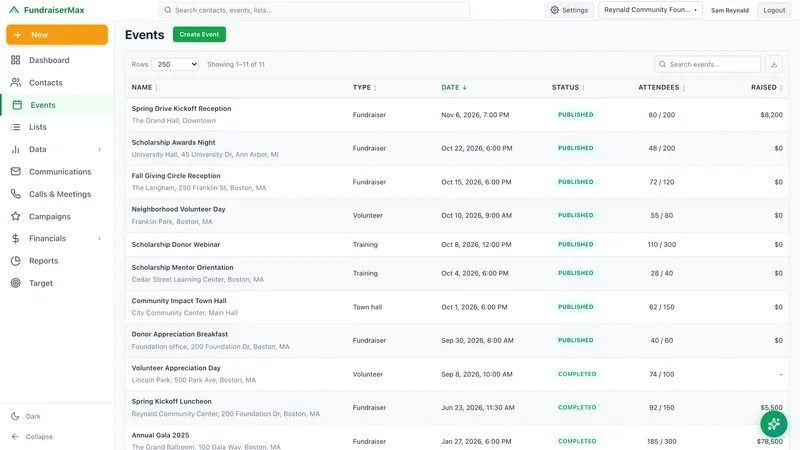Focus the Search contacts, events, lists field

(x=314, y=10)
